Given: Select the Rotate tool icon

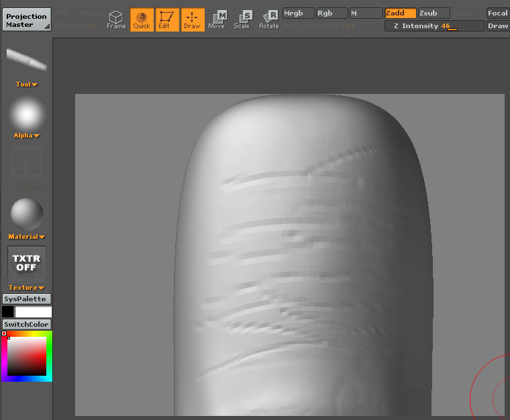Looking at the screenshot, I should pos(269,20).
